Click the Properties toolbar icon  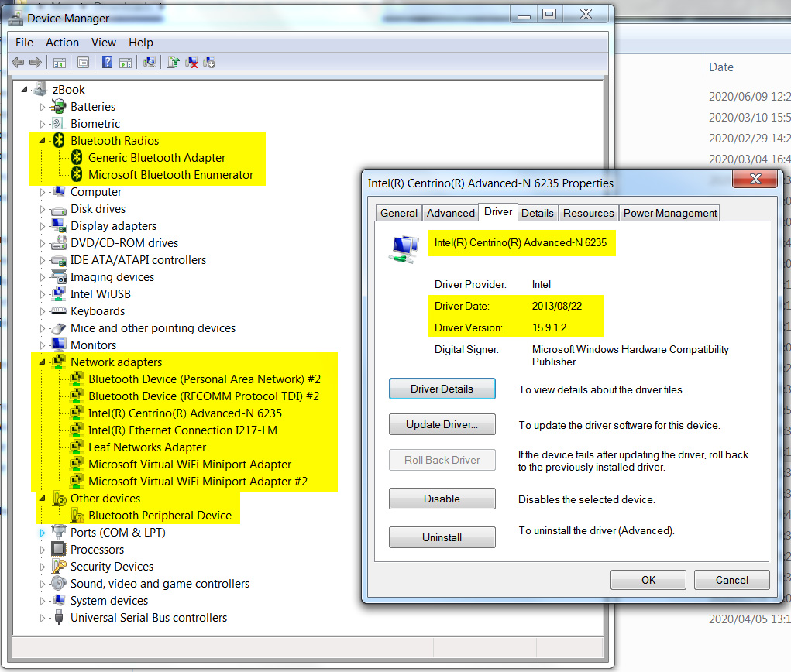coord(83,62)
